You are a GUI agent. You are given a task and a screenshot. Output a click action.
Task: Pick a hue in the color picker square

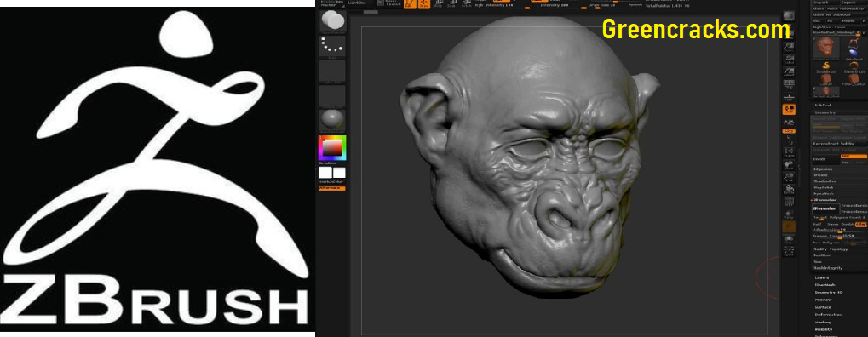[x=333, y=147]
